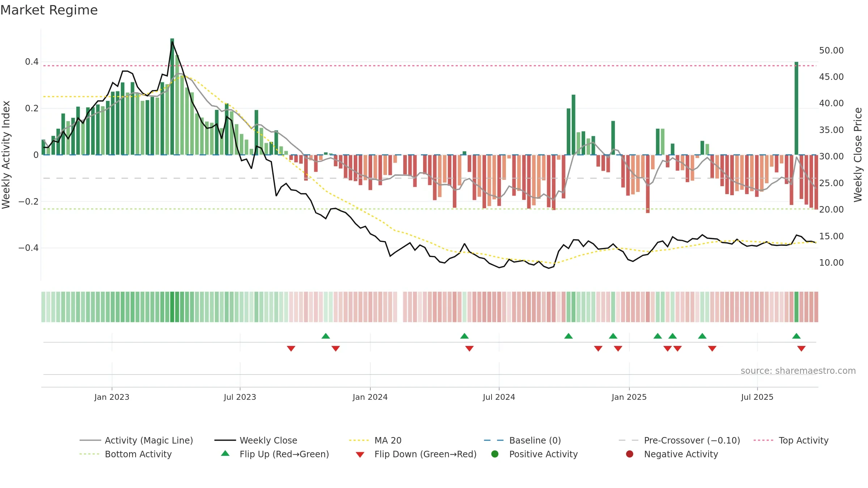Screen dimensions: 868x488
Task: Select the first green flip-up triangle in late 2023
Action: click(325, 336)
